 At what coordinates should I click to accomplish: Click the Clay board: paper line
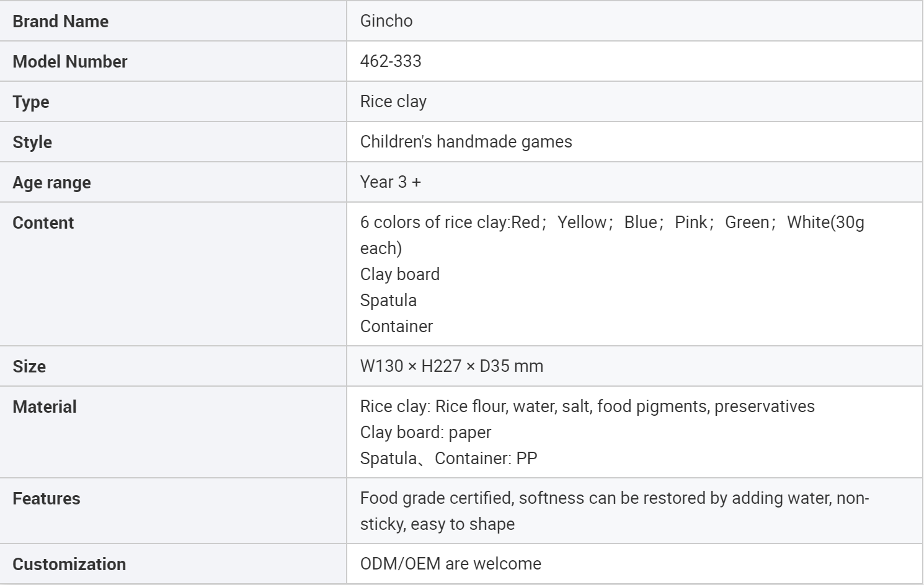[x=425, y=433]
